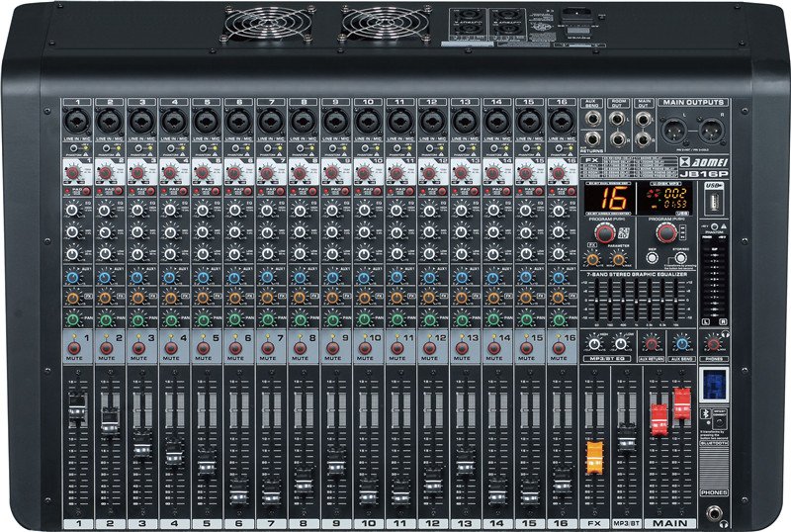The height and width of the screenshot is (532, 791).
Task: Click the red PHONES level knob
Action: pyautogui.click(x=712, y=341)
